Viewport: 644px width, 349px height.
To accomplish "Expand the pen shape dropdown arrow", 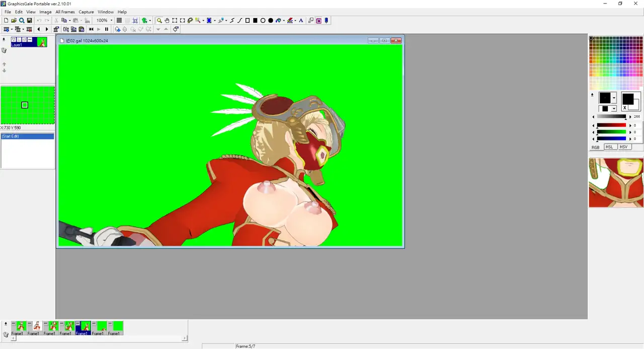I will [x=614, y=109].
